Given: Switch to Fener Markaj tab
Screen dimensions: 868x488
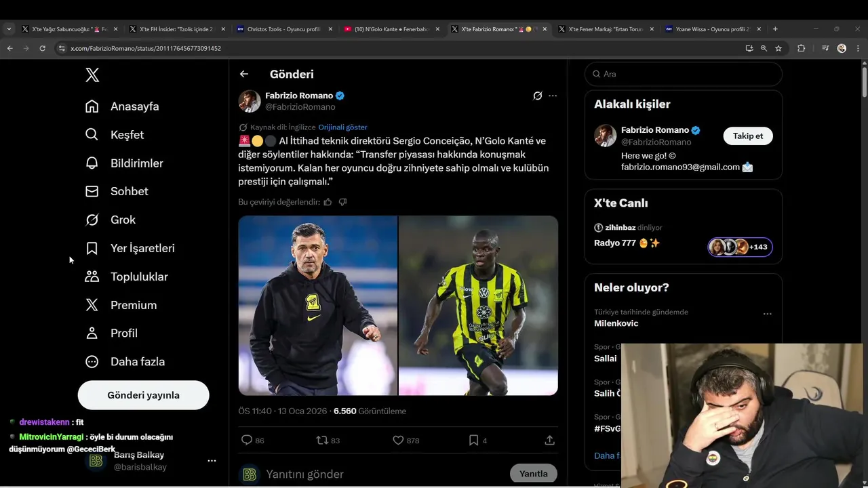Looking at the screenshot, I should tap(606, 29).
